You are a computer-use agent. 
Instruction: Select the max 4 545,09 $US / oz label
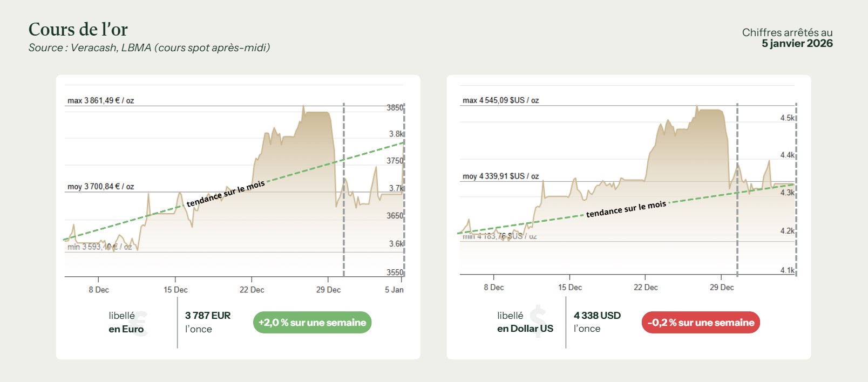tap(500, 100)
